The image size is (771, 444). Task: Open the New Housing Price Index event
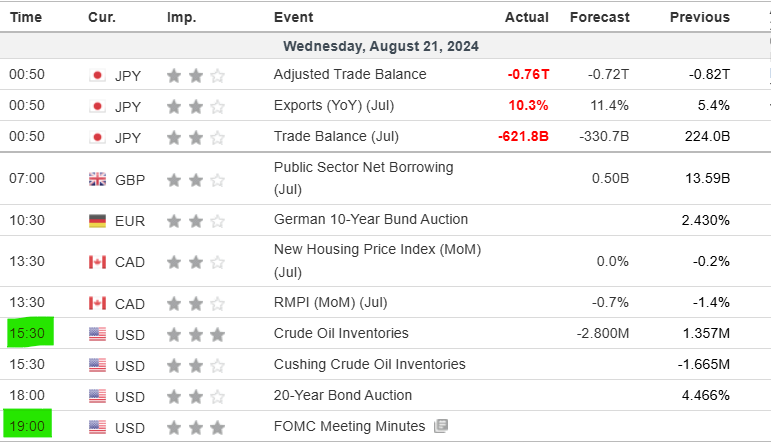pos(363,259)
